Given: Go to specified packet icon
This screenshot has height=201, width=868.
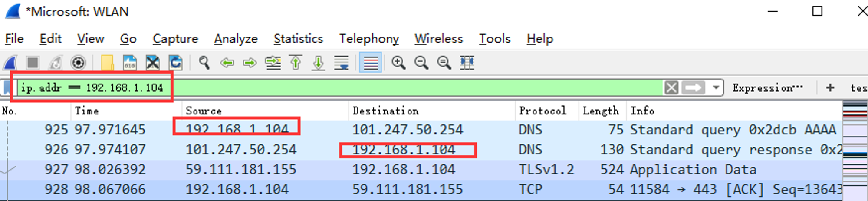Looking at the screenshot, I should [273, 63].
